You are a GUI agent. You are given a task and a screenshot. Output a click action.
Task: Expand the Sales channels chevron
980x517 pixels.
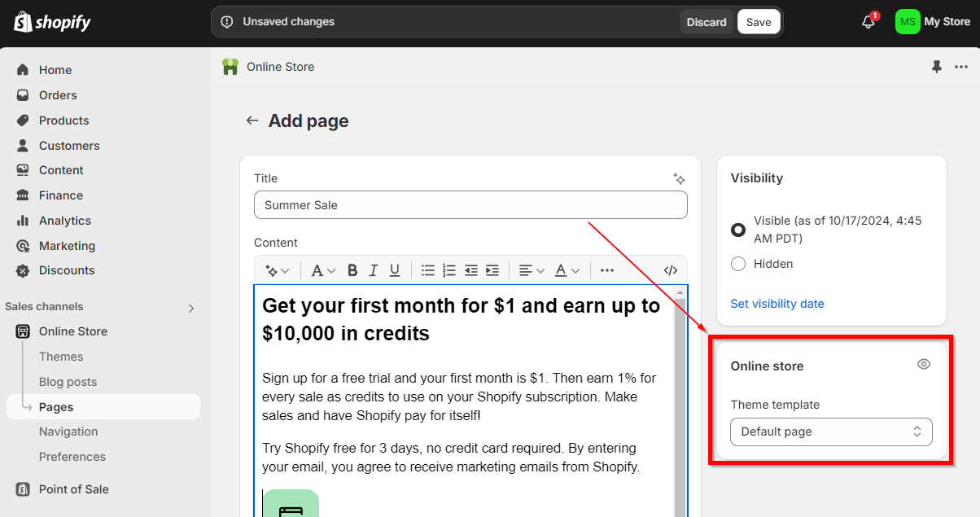coord(191,308)
